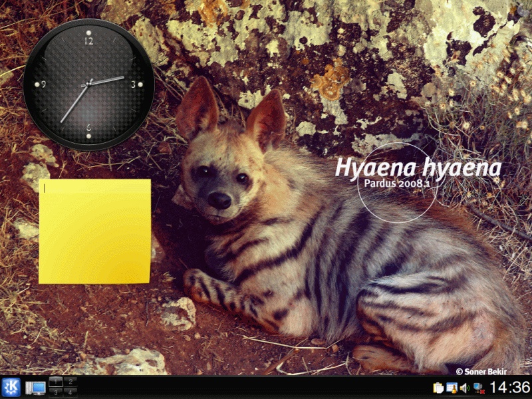532x399 pixels.
Task: Switch to virtual desktop 3 in pager
Action: coord(56,392)
